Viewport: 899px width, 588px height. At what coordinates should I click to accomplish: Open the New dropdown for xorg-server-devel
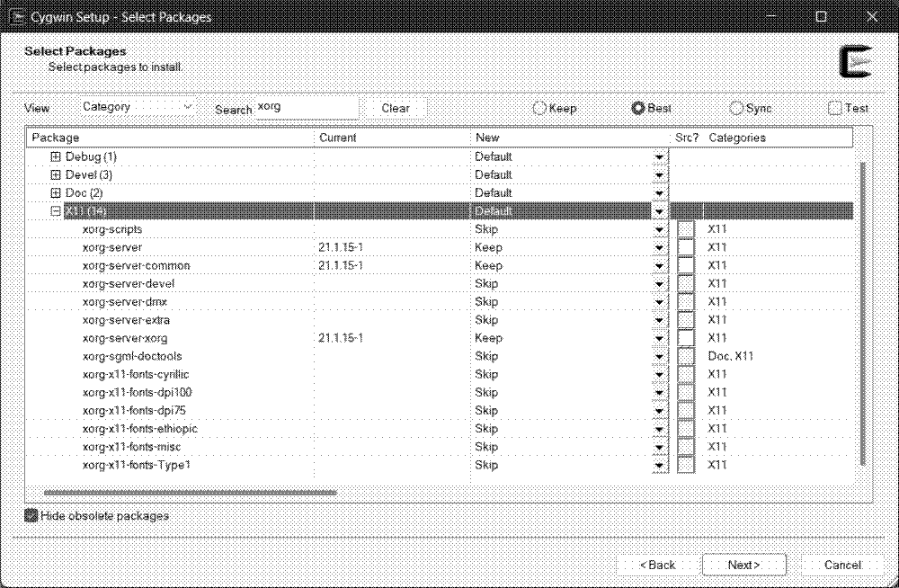661,283
